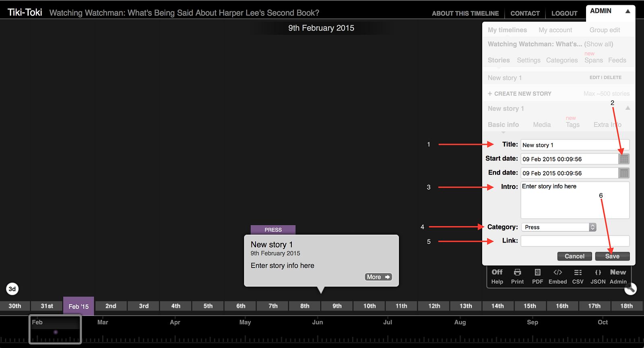
Task: Jump to Jun on the overview timeline
Action: [x=317, y=322]
